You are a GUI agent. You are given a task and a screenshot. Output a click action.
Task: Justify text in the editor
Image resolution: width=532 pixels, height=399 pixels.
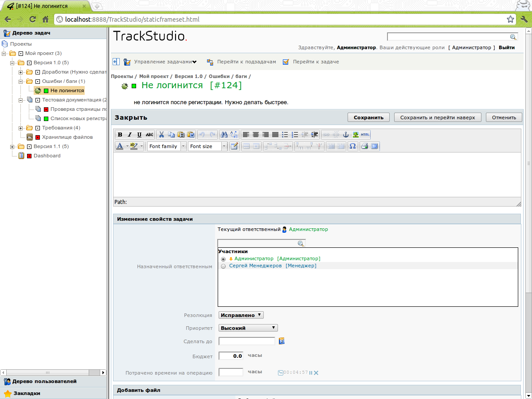pos(275,135)
